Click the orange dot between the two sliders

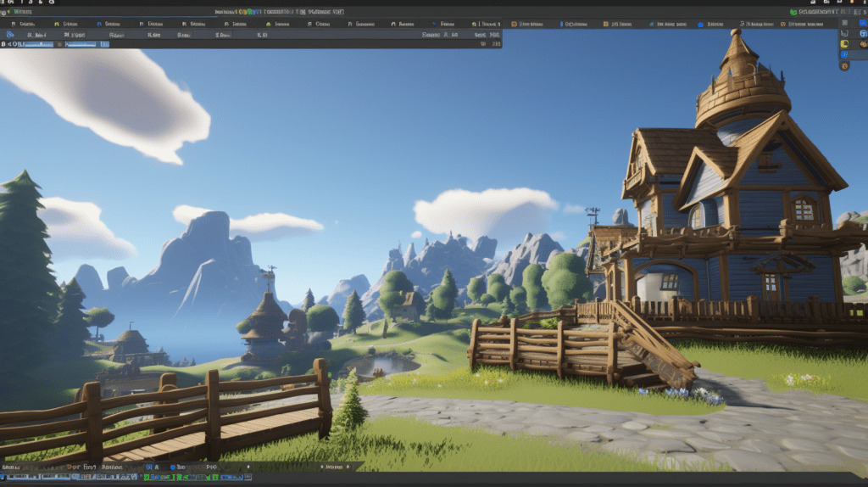[x=59, y=44]
